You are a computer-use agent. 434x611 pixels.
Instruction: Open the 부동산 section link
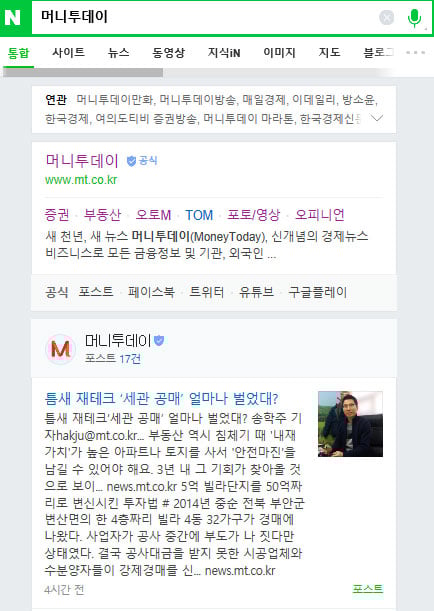102,215
